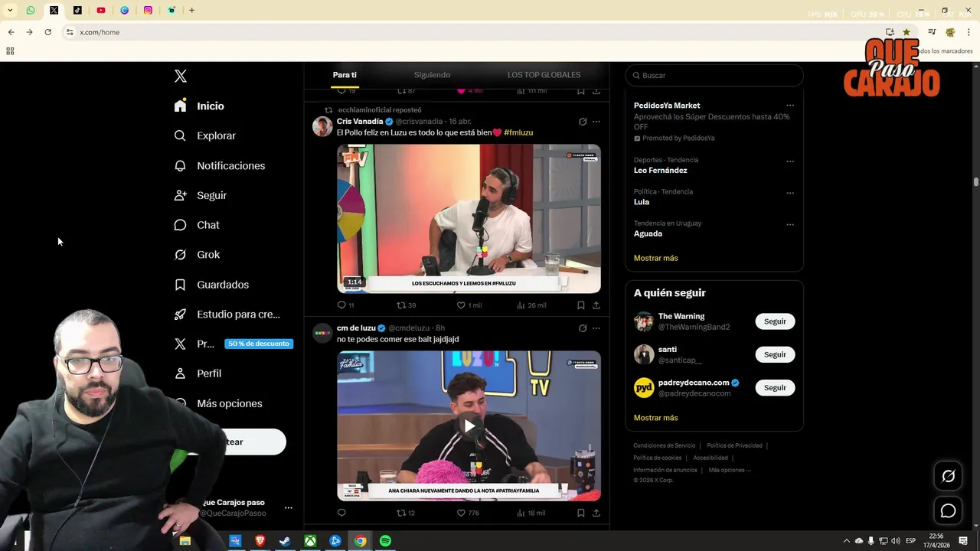980x551 pixels.
Task: Open the Seguir sidebar item
Action: (x=201, y=195)
